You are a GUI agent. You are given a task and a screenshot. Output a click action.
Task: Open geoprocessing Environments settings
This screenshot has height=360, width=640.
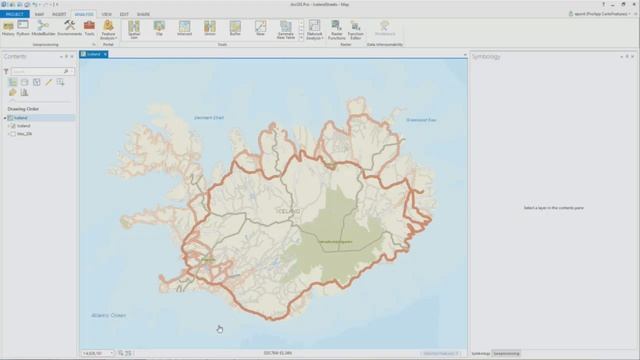click(69, 29)
